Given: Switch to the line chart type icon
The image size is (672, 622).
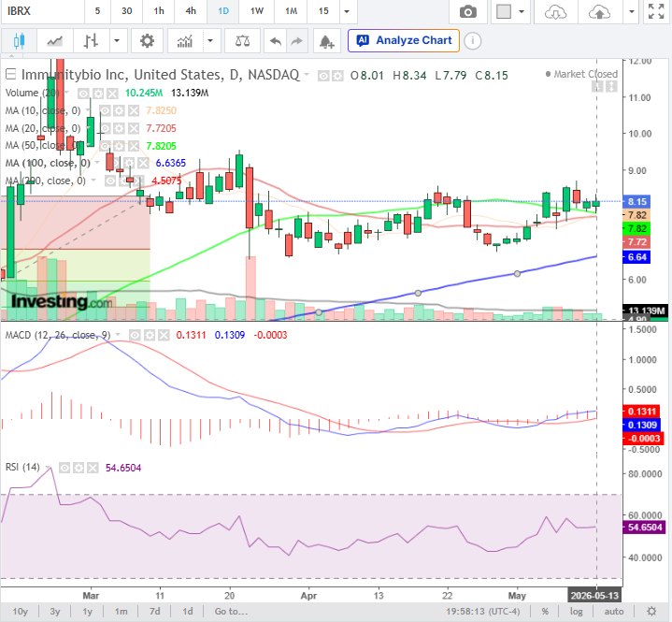Looking at the screenshot, I should click(x=55, y=41).
